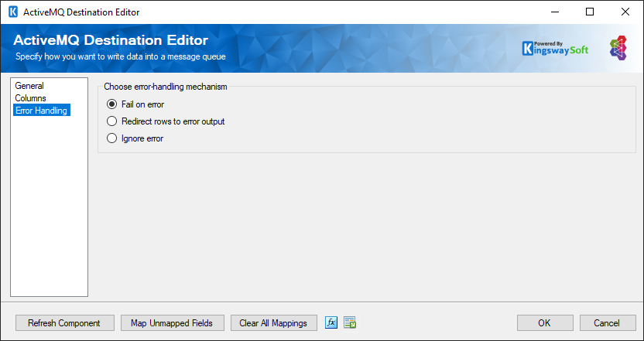Select the Fail on error option

tap(135, 104)
